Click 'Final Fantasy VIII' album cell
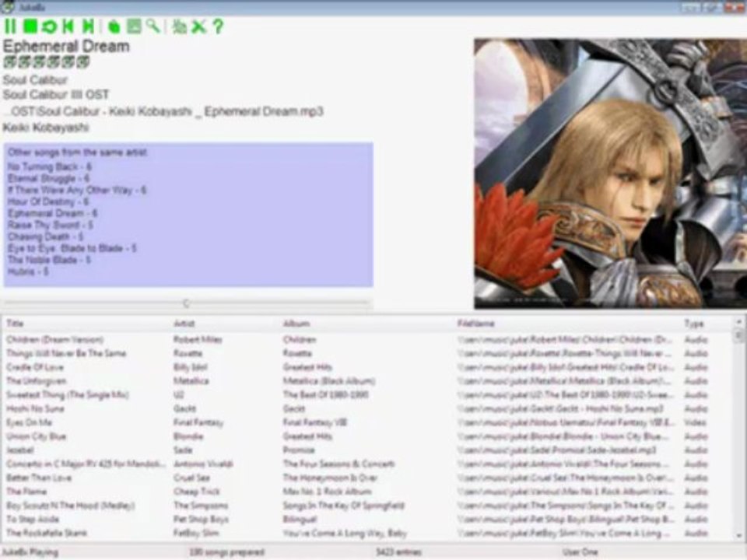 click(315, 422)
